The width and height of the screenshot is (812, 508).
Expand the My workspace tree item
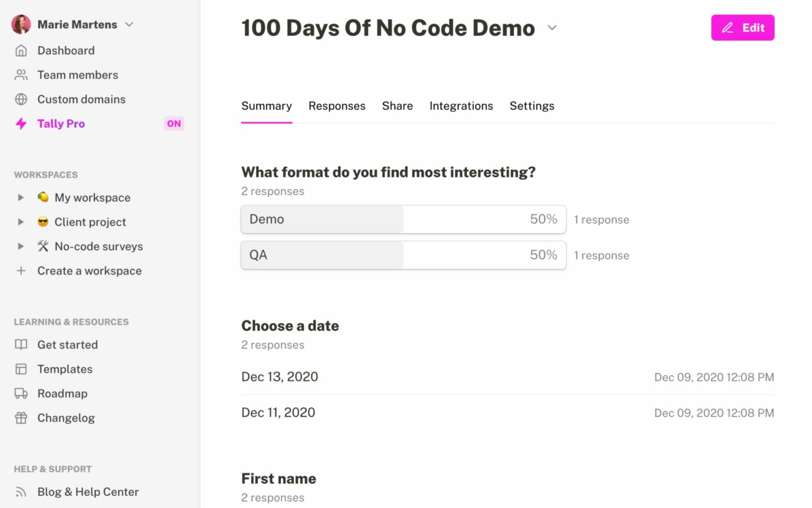(21, 197)
